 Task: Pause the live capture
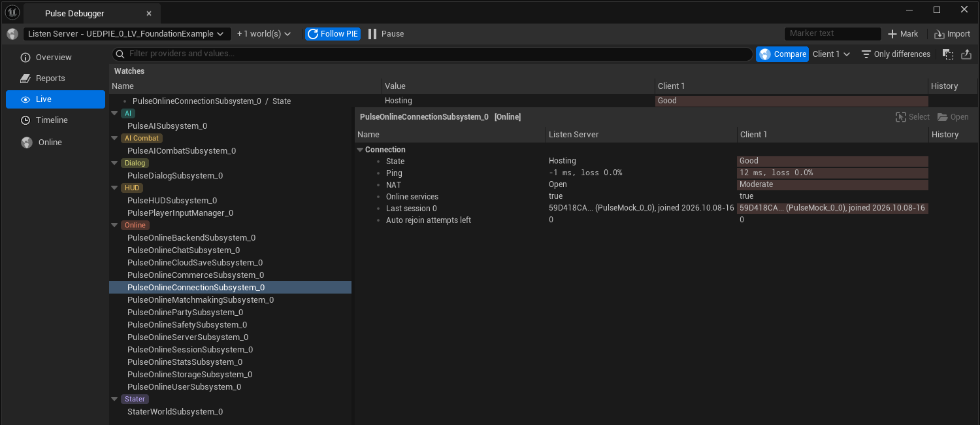[x=386, y=34]
